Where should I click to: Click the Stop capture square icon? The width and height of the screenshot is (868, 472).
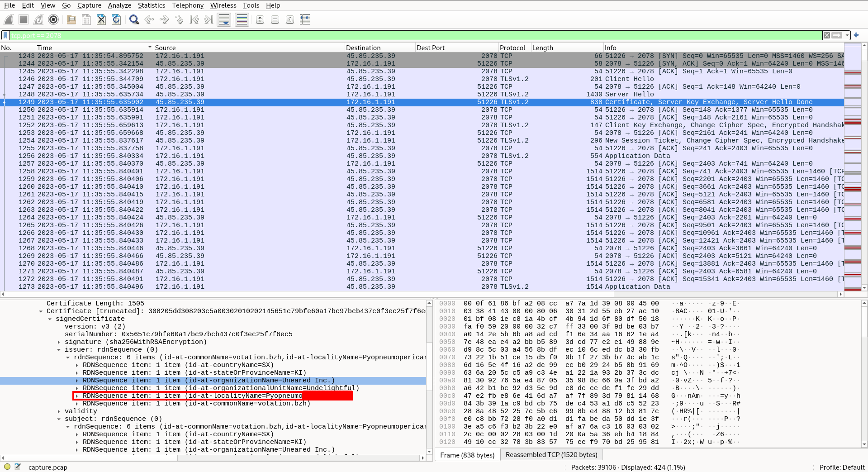(24, 19)
